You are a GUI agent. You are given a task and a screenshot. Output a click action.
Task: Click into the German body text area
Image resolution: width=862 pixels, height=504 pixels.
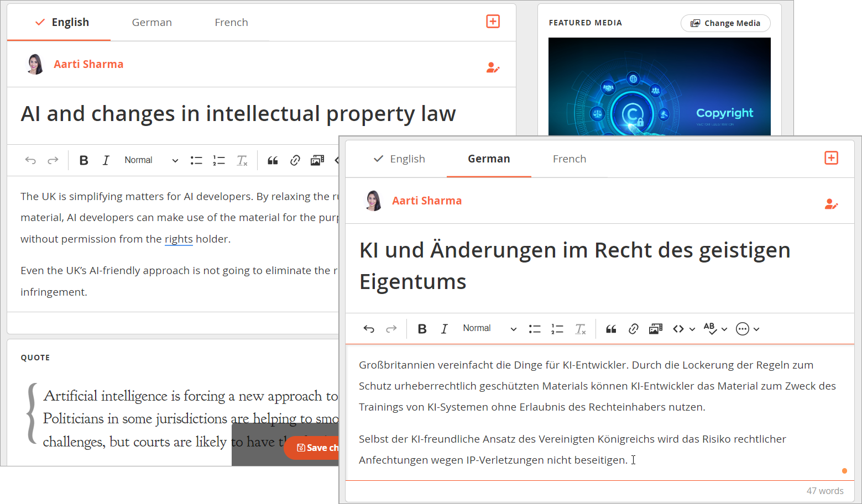click(600, 412)
